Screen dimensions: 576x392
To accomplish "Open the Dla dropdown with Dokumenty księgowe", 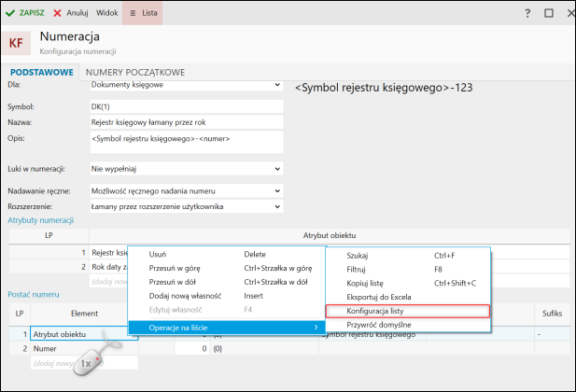I will click(187, 85).
